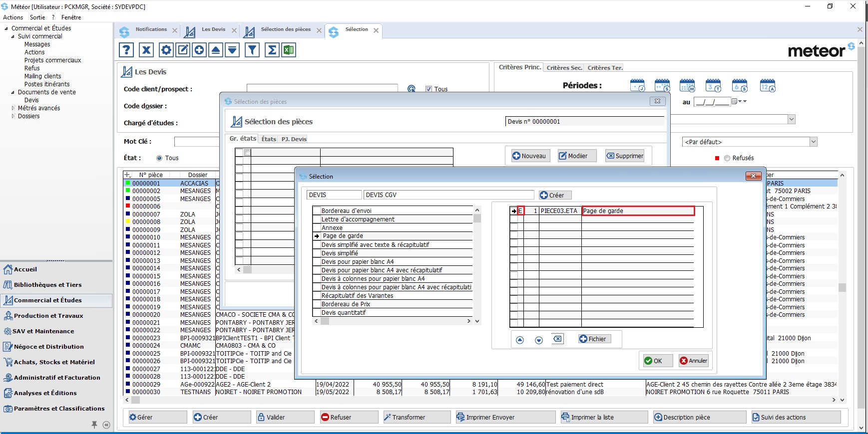Close the Sélection des pièces dialog
Viewport: 868px width, 434px height.
point(657,101)
